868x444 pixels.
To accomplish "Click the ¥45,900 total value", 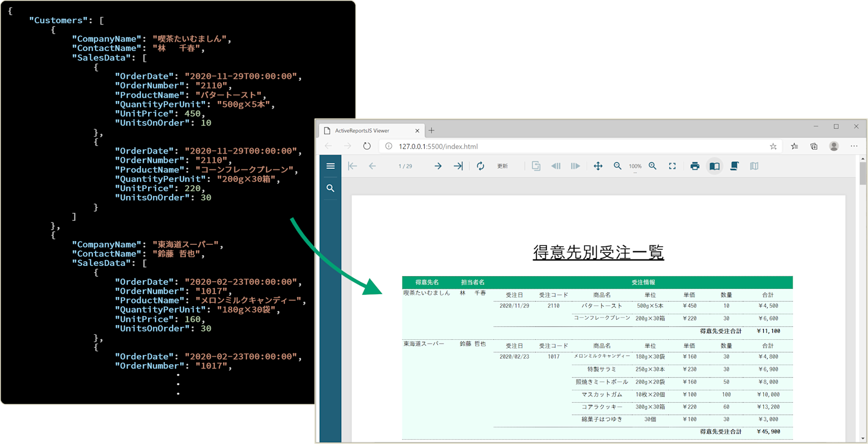I will click(768, 432).
